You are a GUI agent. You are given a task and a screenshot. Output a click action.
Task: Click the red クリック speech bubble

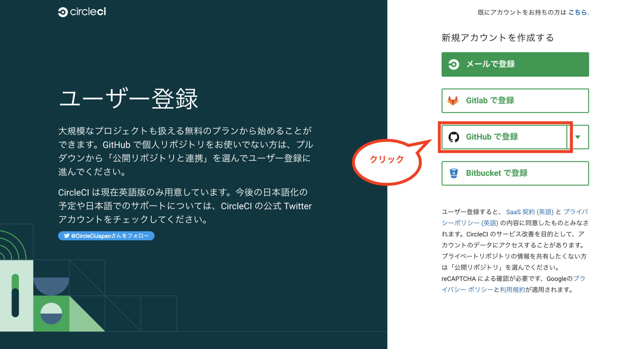tap(387, 159)
